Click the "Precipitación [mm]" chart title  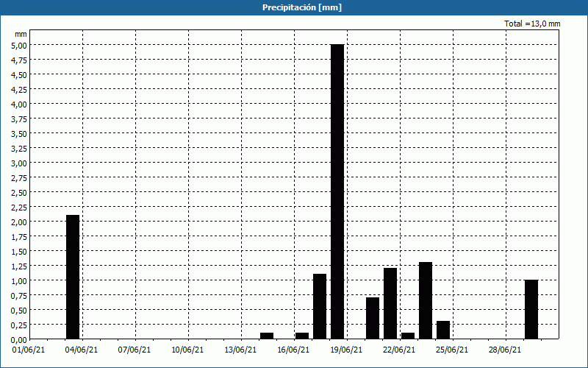click(302, 7)
